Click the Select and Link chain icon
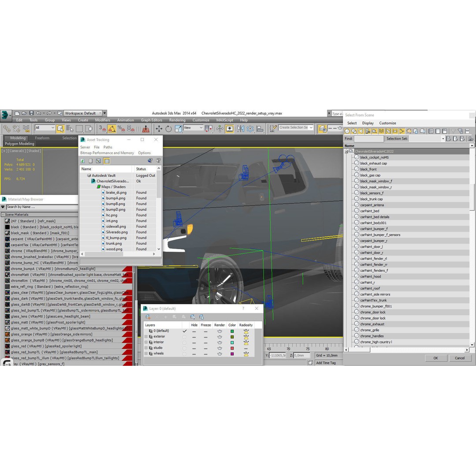This screenshot has width=476, height=476. point(6,129)
